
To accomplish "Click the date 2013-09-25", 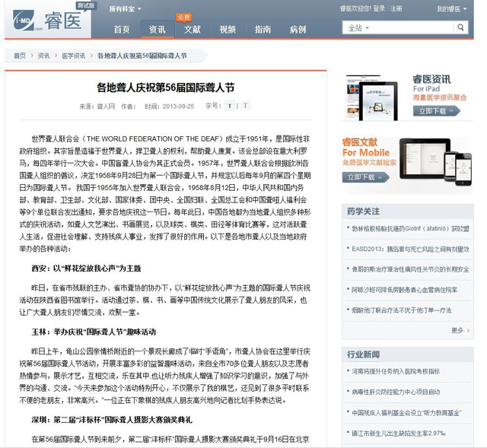I will (178, 106).
